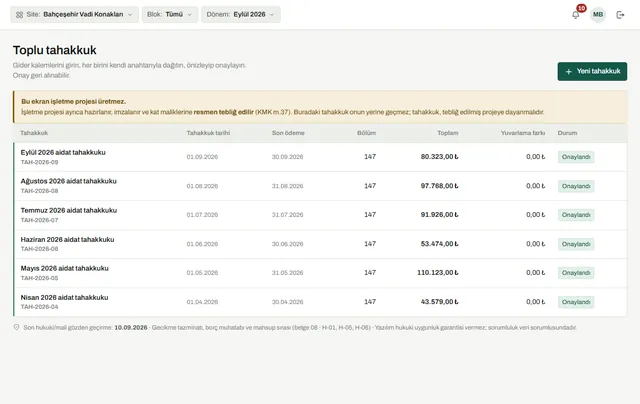
Task: Click the date 01.09.2026
Action: click(x=202, y=157)
